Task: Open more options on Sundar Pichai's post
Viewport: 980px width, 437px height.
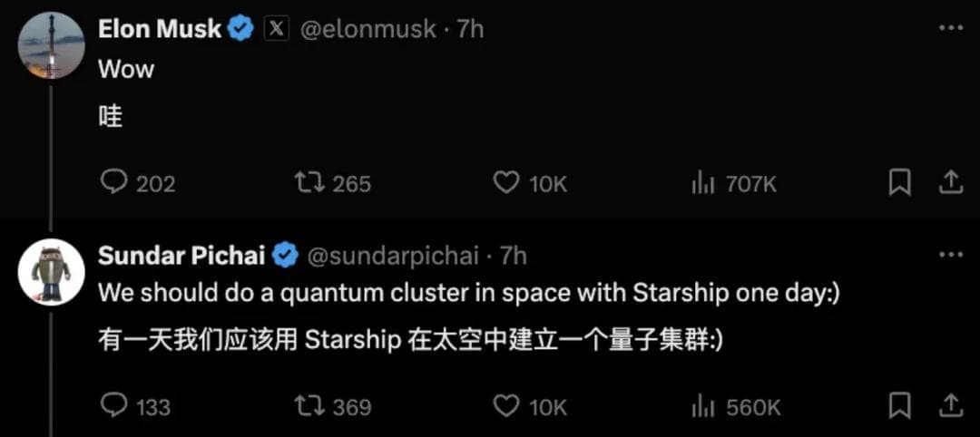Action: [x=950, y=256]
